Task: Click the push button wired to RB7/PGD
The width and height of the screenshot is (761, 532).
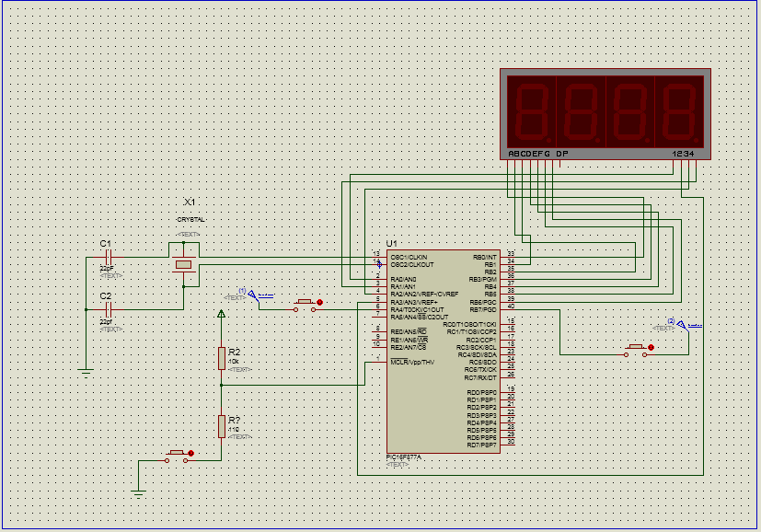Action: [x=637, y=351]
